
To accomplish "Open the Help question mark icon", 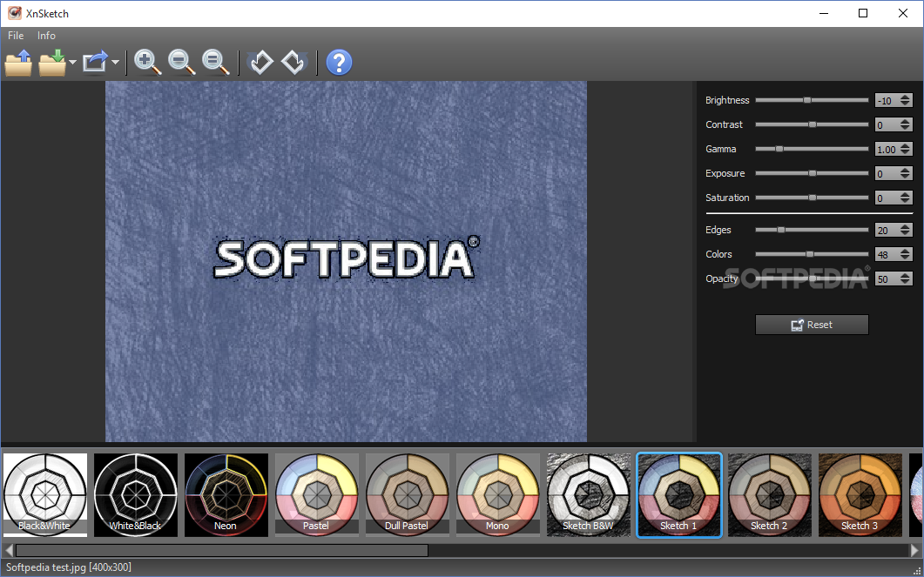I will pyautogui.click(x=339, y=63).
